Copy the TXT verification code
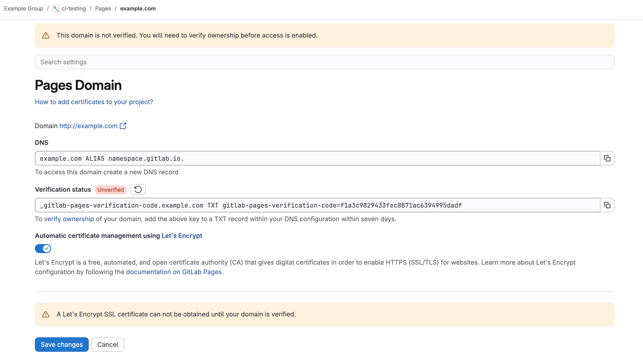The image size is (643, 364). coord(607,205)
